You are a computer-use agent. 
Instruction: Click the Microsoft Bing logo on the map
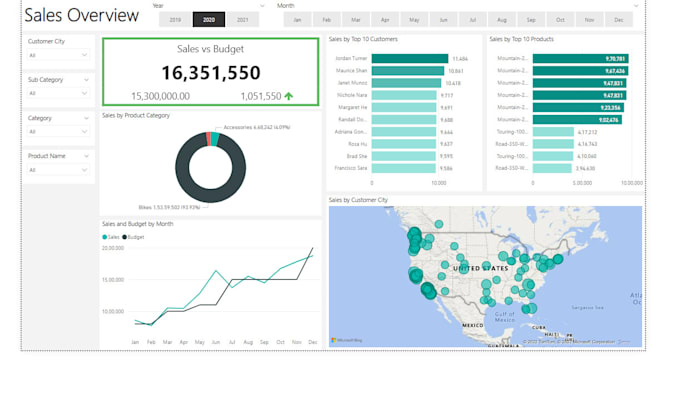[347, 341]
